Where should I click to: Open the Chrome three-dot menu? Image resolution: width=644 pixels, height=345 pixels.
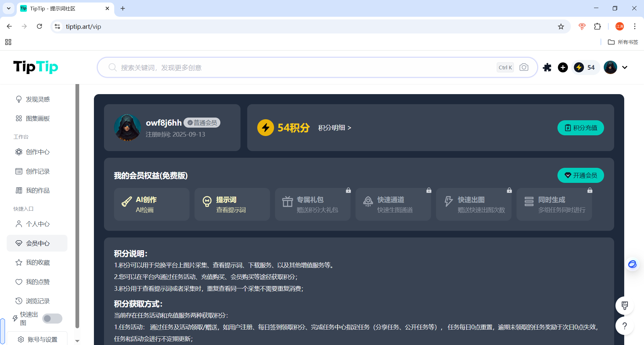coord(635,26)
